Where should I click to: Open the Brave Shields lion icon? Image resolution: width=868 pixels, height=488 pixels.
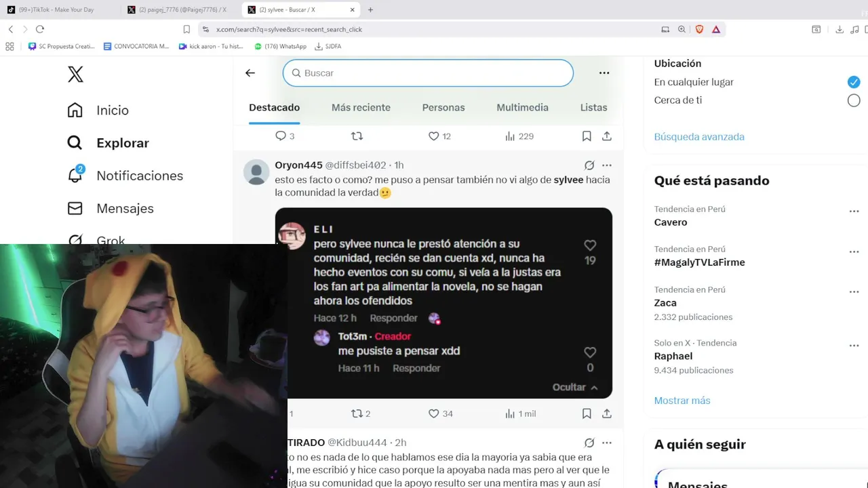tap(699, 29)
